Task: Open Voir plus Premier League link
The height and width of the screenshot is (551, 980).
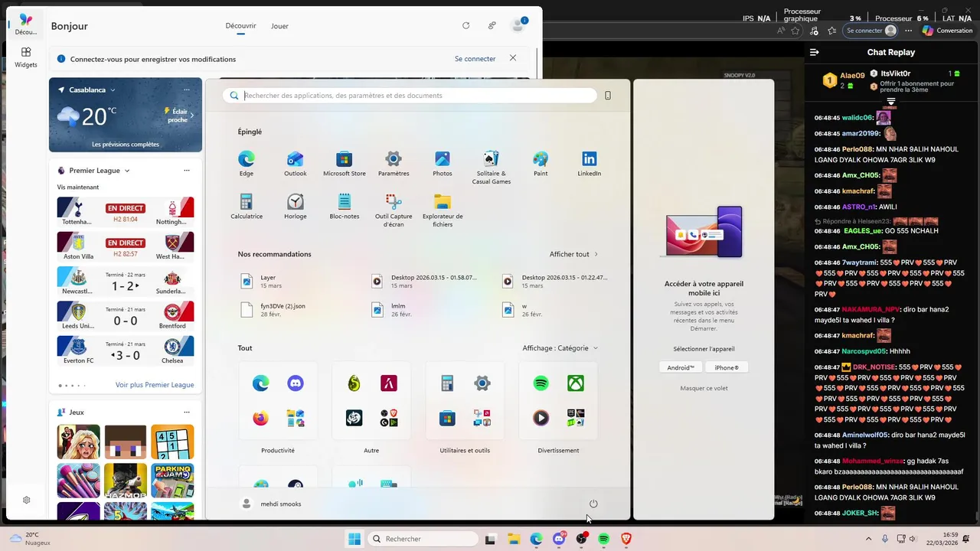Action: pyautogui.click(x=155, y=385)
